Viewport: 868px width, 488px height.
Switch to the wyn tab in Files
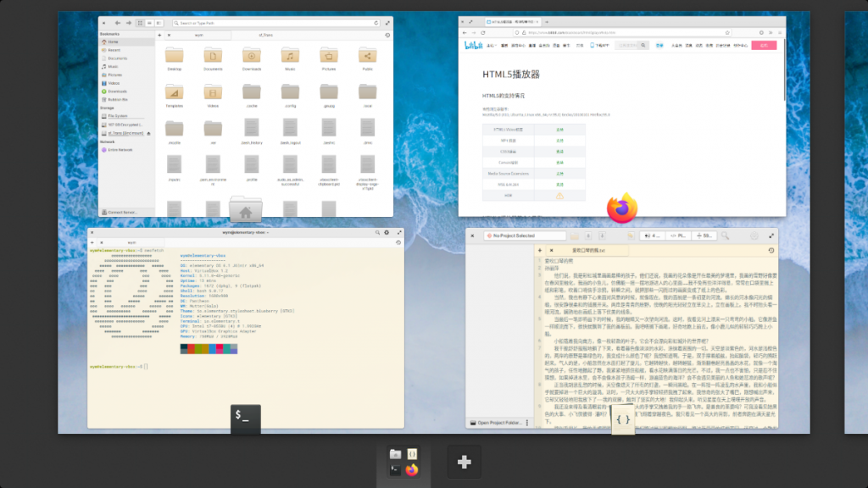coord(199,35)
